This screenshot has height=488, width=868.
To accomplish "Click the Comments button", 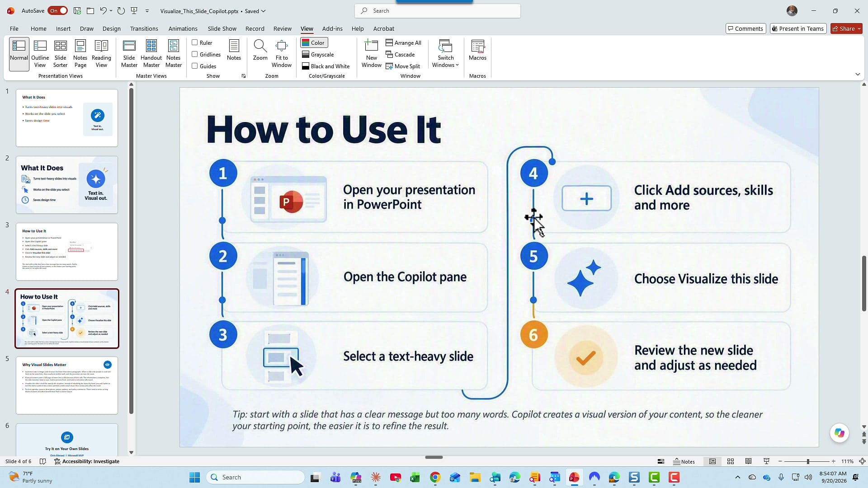I will (745, 28).
